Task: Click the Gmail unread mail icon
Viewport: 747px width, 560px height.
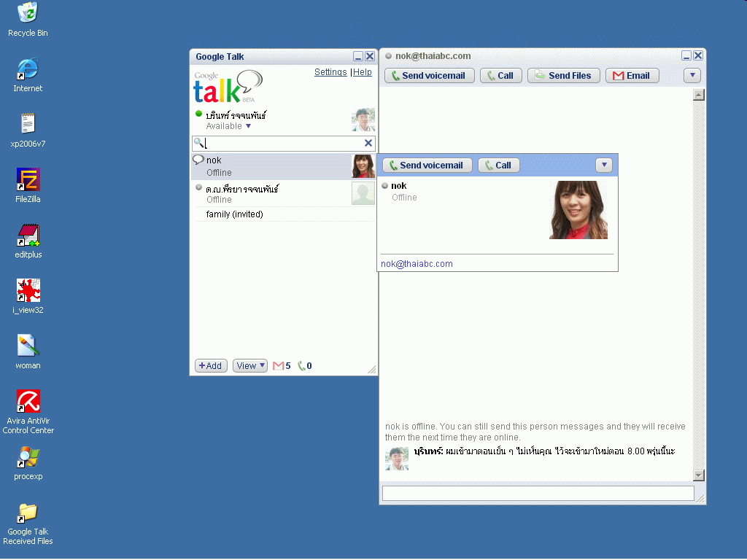Action: (x=278, y=366)
